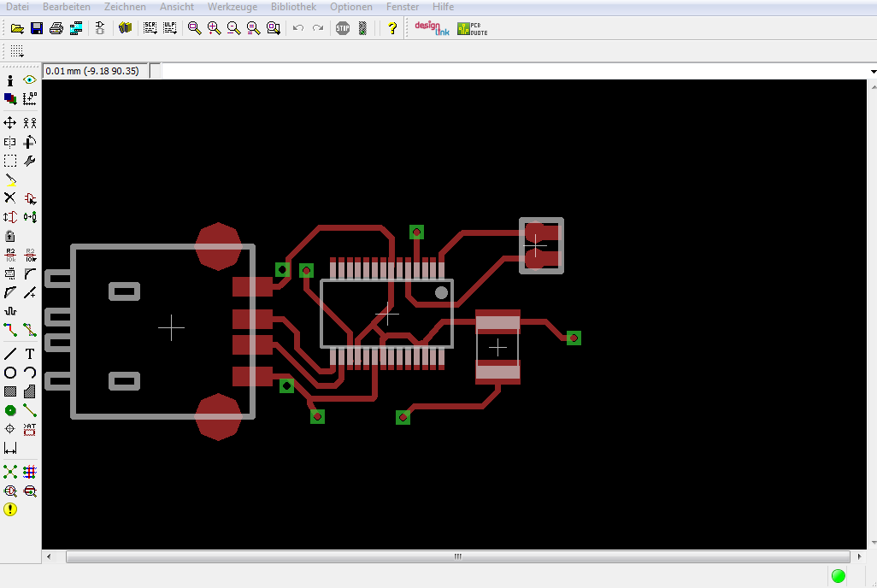Select the Smash tool
Image resolution: width=877 pixels, height=588 pixels.
pos(10,273)
